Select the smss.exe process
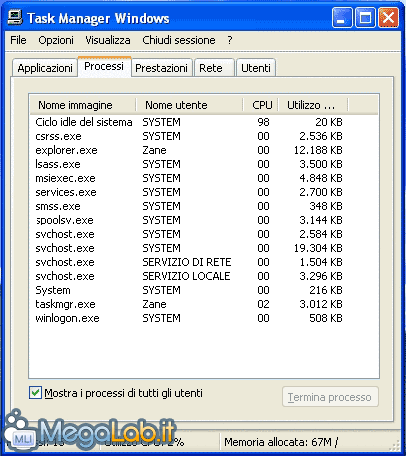The height and width of the screenshot is (456, 406). coord(204,206)
